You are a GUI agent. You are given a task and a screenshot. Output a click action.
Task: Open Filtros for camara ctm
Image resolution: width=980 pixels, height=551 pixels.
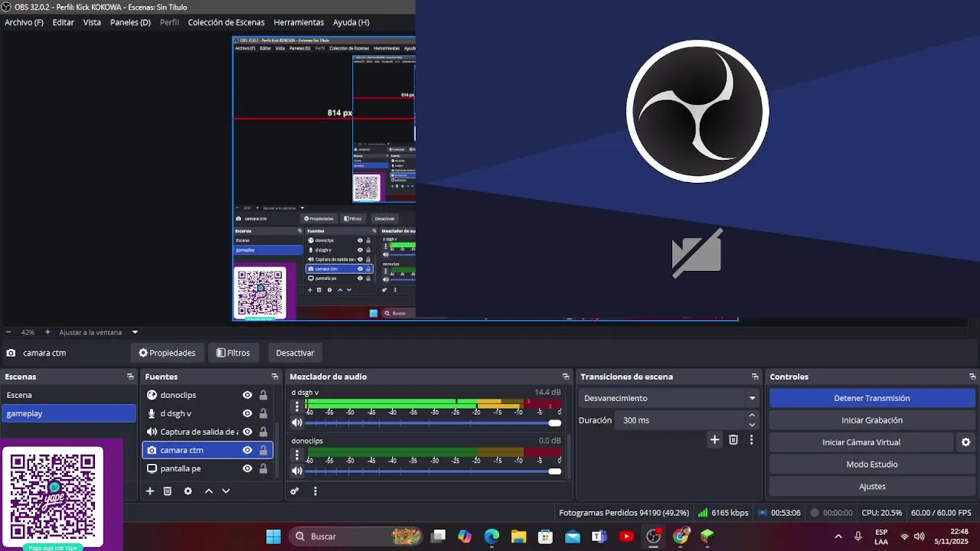point(234,353)
